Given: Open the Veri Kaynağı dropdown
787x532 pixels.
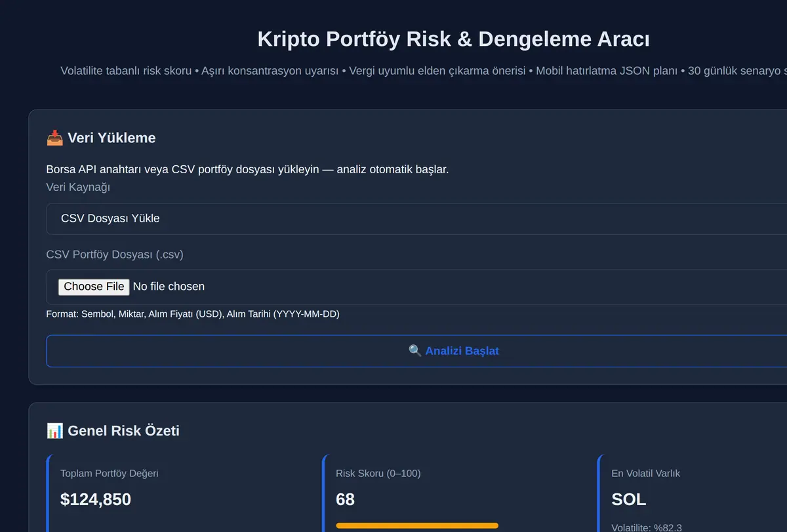Looking at the screenshot, I should click(416, 218).
